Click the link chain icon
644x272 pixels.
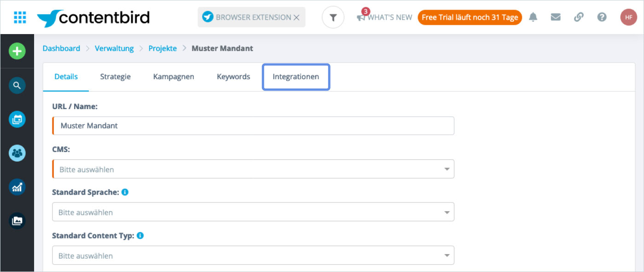pyautogui.click(x=579, y=17)
